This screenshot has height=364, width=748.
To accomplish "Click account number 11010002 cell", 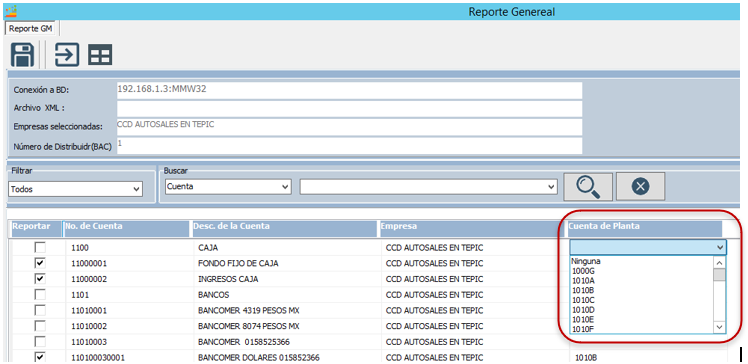I will click(x=89, y=326).
